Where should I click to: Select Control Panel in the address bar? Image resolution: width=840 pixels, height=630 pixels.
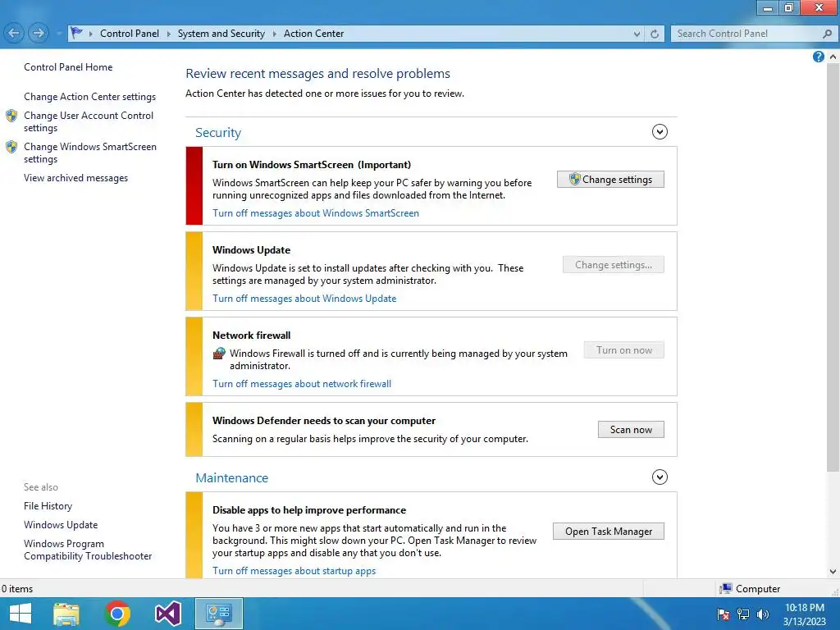[x=130, y=34]
